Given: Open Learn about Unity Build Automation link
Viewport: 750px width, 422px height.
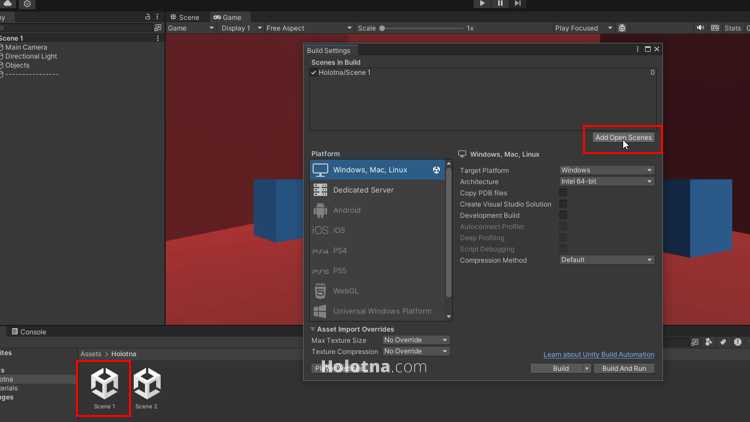Looking at the screenshot, I should pos(599,355).
